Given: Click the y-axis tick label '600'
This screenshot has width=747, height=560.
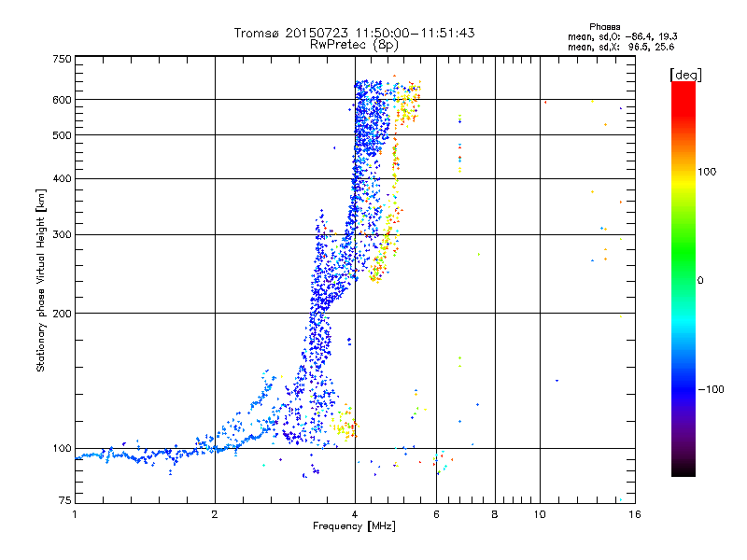Looking at the screenshot, I should [x=62, y=100].
